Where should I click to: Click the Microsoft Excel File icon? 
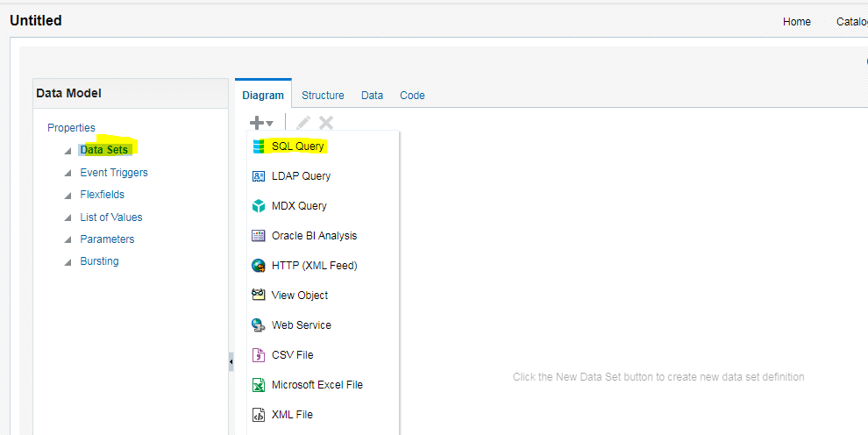coord(259,385)
